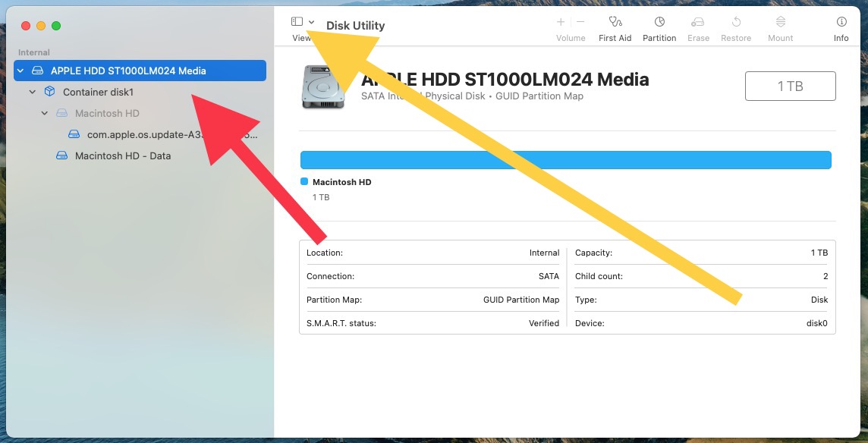The height and width of the screenshot is (443, 868).
Task: Click the Connection SATA value
Action: tap(549, 276)
